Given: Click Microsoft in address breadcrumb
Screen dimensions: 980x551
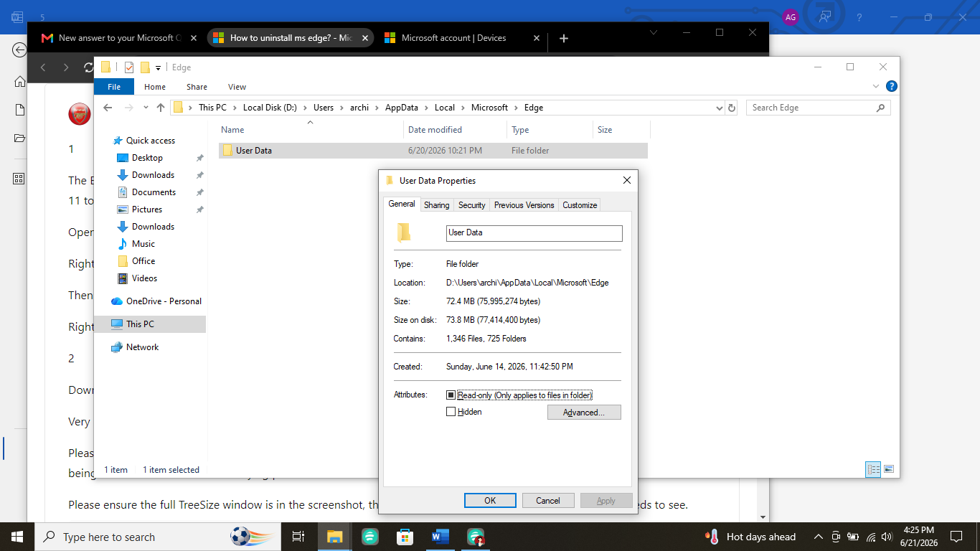Looking at the screenshot, I should click(489, 108).
